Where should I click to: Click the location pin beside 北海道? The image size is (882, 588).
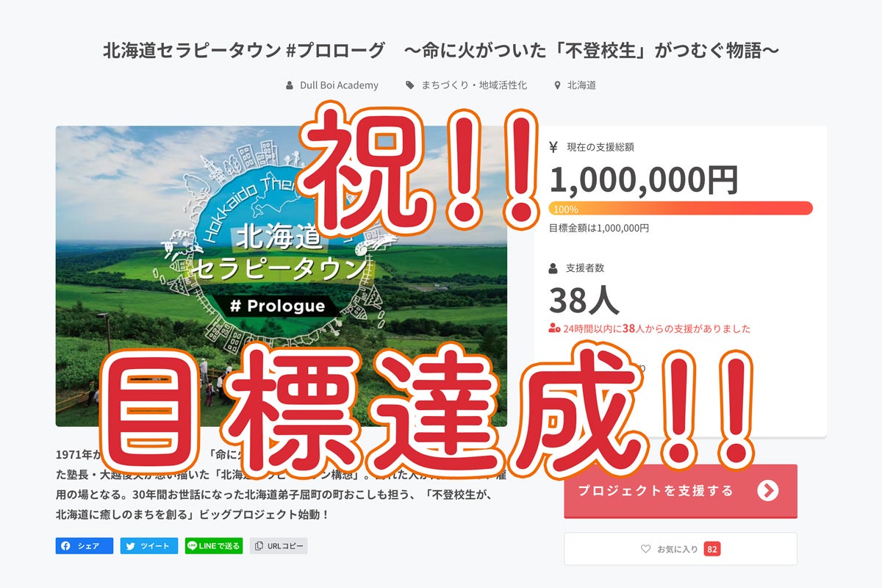click(558, 85)
